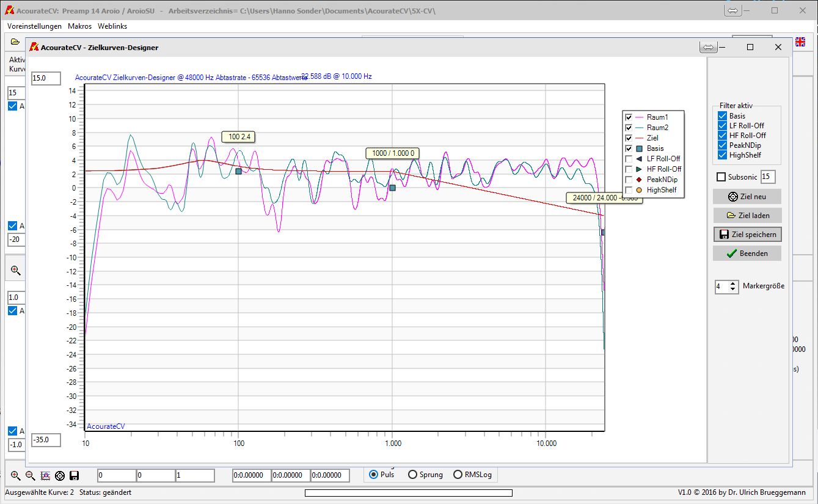This screenshot has width=818, height=504.
Task: Click the double-arrow button in Zielkurven-Designer title bar
Action: click(708, 47)
